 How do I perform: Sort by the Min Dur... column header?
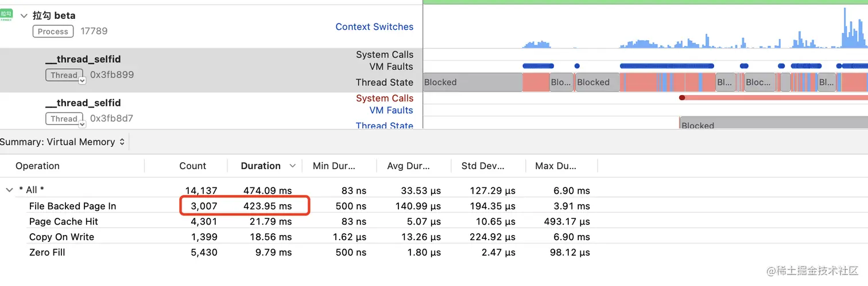pos(334,166)
